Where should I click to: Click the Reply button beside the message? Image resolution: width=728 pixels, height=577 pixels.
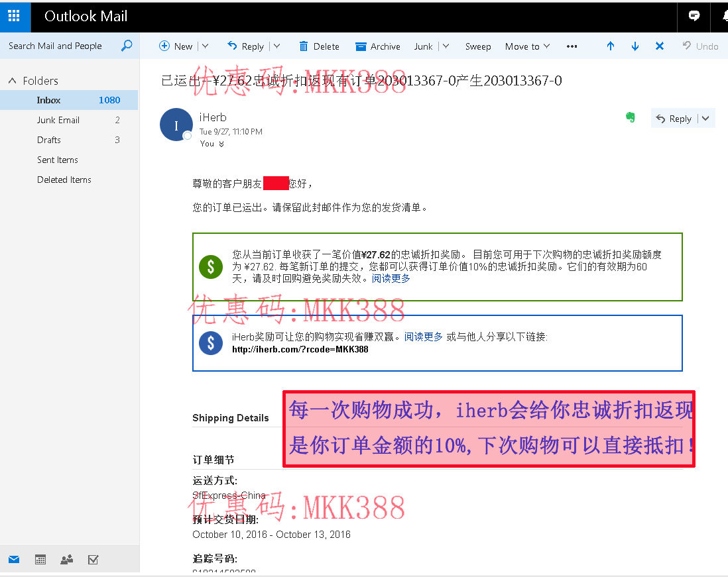pos(674,119)
